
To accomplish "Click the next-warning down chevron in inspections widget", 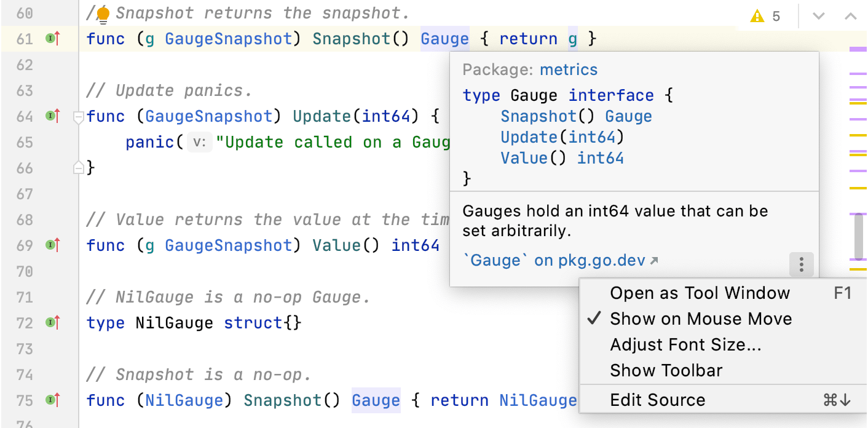I will (x=818, y=17).
